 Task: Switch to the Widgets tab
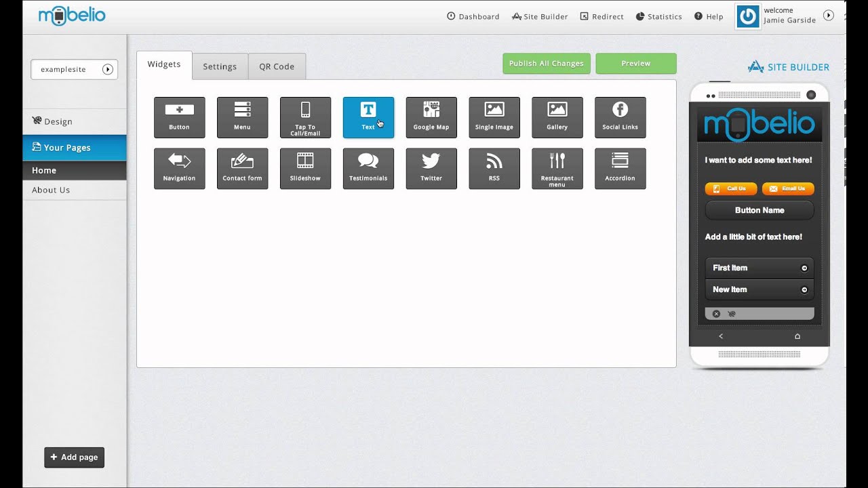[164, 64]
